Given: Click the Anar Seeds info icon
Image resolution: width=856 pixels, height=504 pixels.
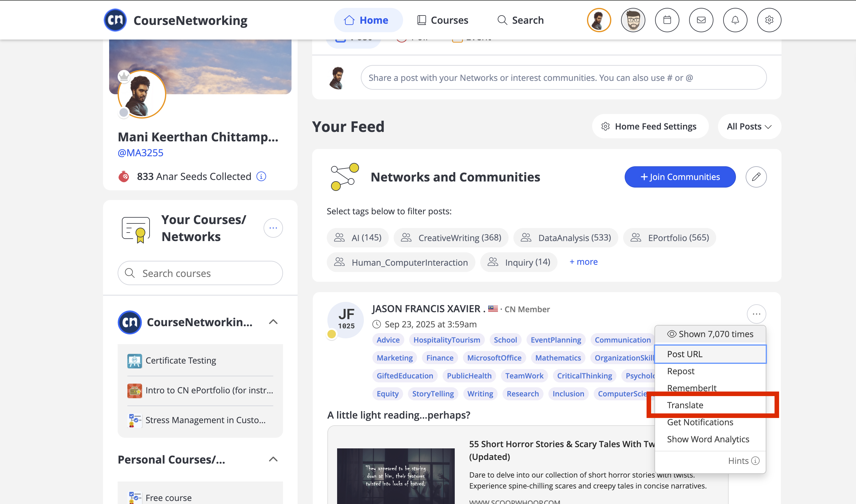Looking at the screenshot, I should tap(261, 176).
